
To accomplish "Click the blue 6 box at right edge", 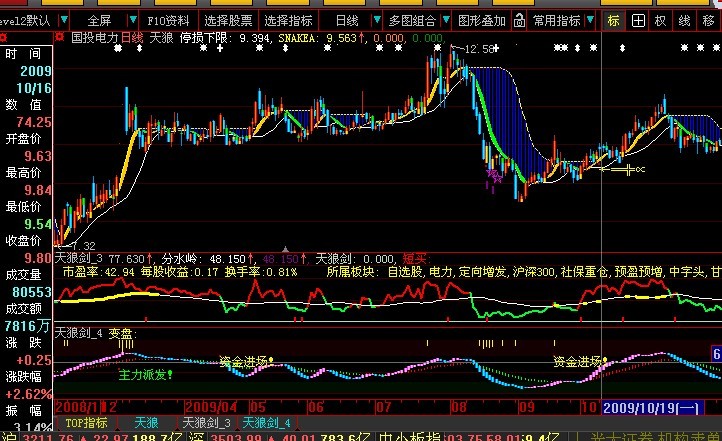I will [x=716, y=354].
